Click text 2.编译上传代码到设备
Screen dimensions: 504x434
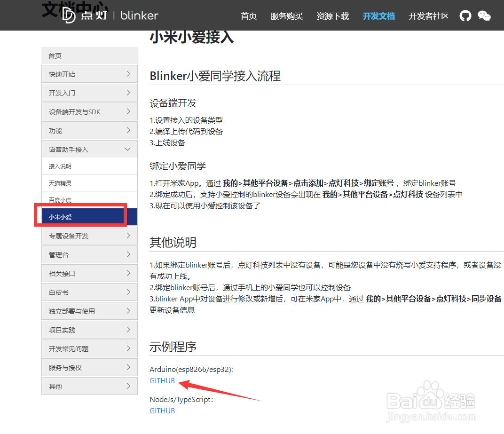click(x=186, y=132)
